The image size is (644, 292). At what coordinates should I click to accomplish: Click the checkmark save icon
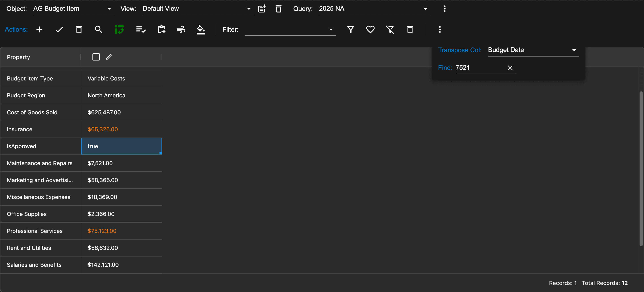pyautogui.click(x=59, y=29)
